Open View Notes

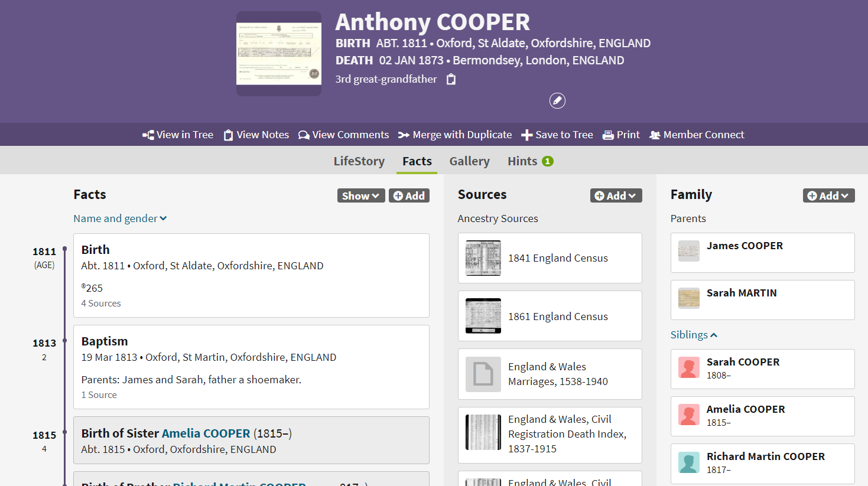pyautogui.click(x=256, y=135)
